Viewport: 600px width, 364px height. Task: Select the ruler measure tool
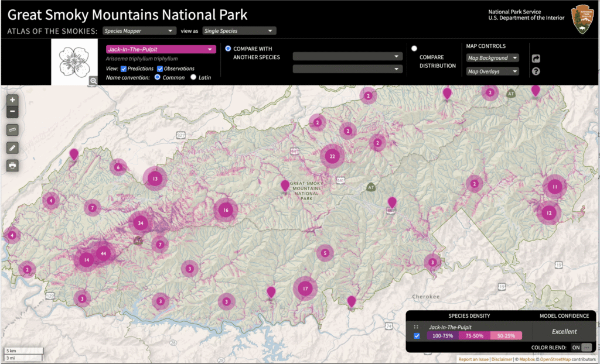(13, 129)
